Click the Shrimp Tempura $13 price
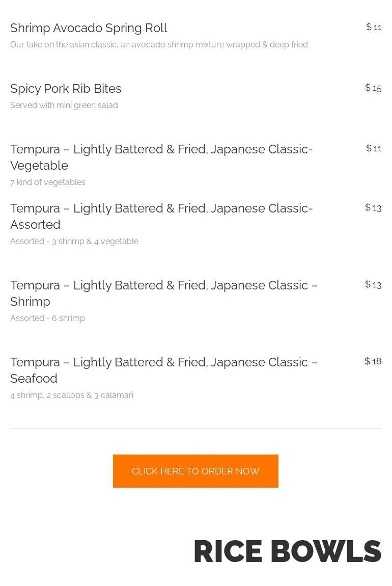392x586 pixels. [373, 284]
